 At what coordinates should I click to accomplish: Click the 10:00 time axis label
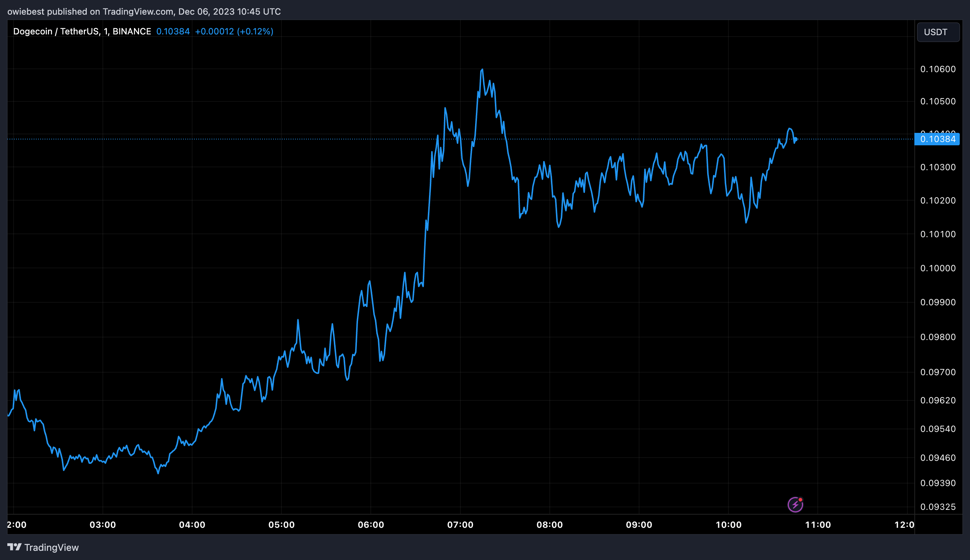click(x=728, y=524)
